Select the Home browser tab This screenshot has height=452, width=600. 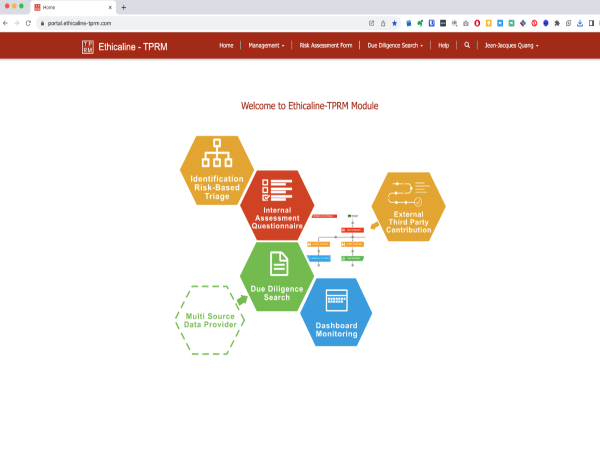tap(73, 7)
